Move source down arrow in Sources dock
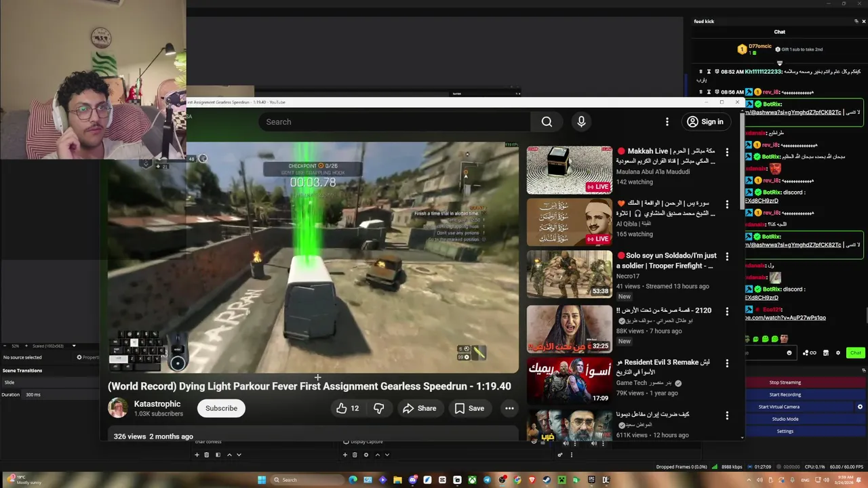868x488 pixels. click(x=387, y=455)
